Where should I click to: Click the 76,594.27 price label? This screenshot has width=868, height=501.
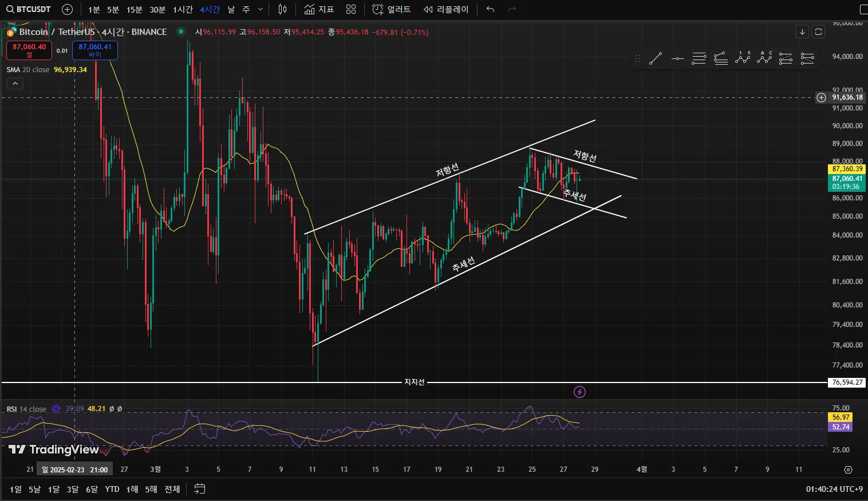(847, 382)
